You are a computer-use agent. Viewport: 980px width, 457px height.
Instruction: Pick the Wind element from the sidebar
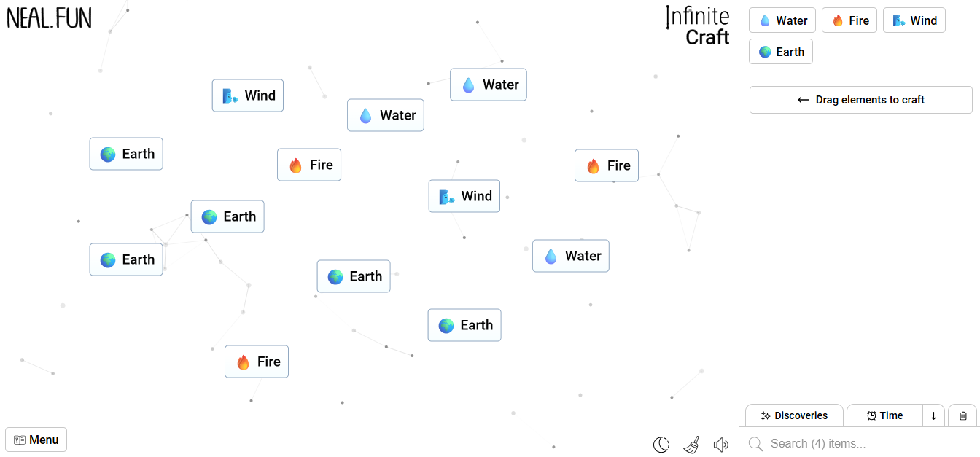click(x=914, y=20)
